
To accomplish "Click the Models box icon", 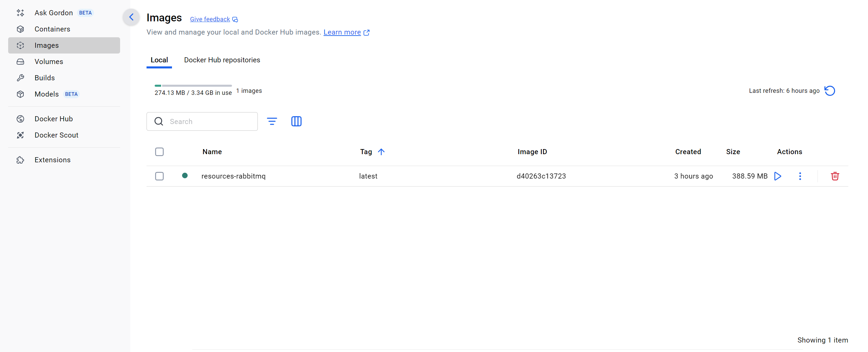I will pos(20,94).
